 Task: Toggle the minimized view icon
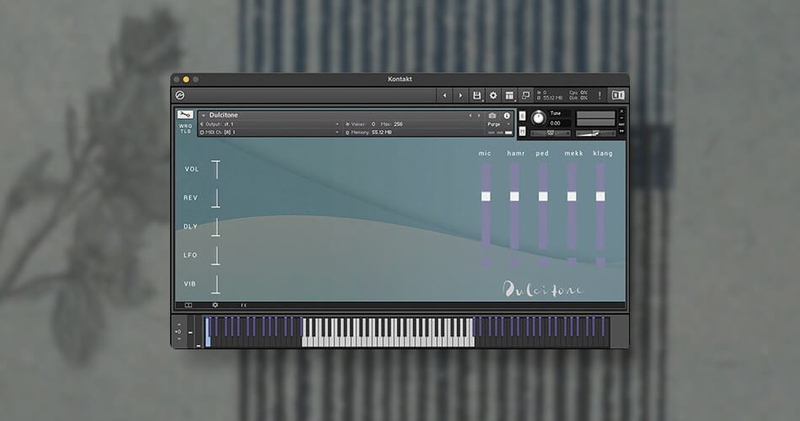pyautogui.click(x=525, y=95)
